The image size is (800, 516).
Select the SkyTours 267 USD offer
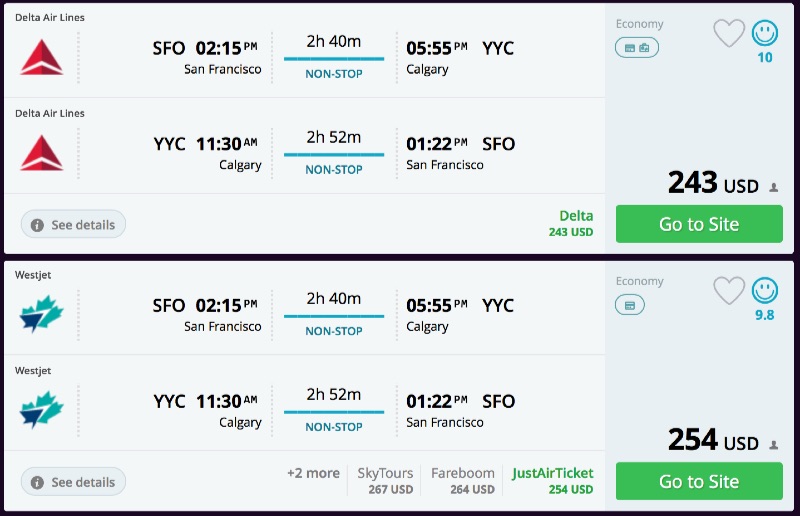[x=377, y=481]
